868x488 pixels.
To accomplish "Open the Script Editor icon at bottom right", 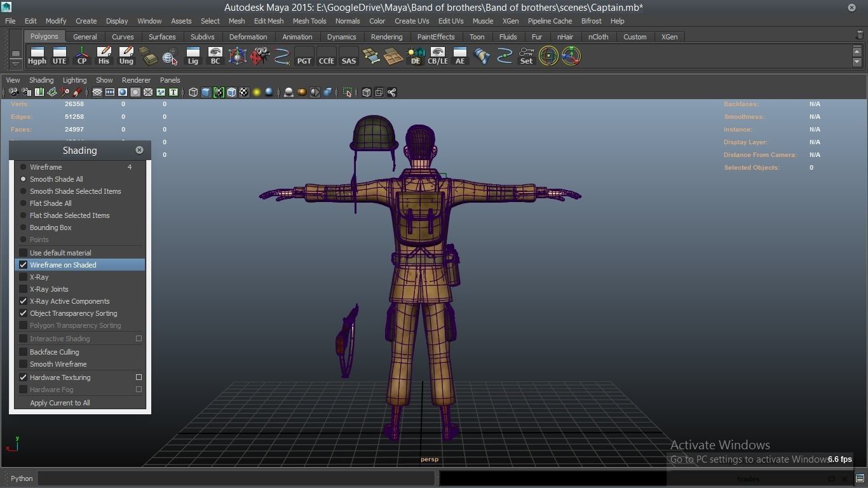I will [860, 478].
